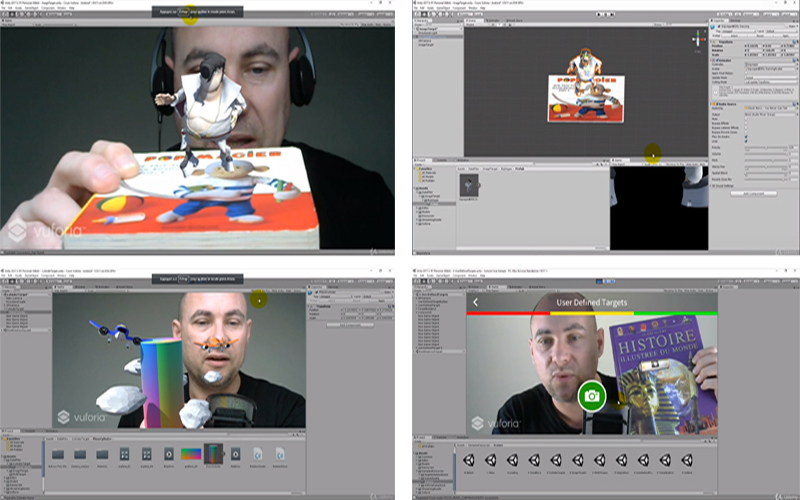
Task: Switch to Asset Store tab in Popi book scene window
Action: click(514, 20)
